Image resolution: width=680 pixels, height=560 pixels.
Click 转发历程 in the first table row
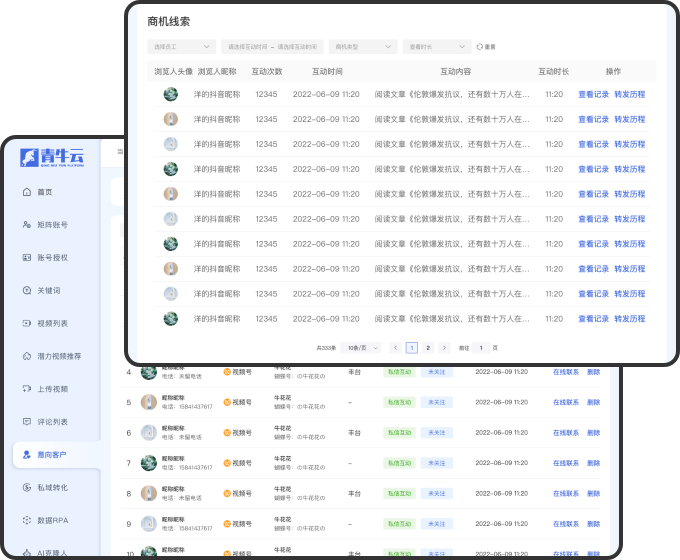point(629,94)
